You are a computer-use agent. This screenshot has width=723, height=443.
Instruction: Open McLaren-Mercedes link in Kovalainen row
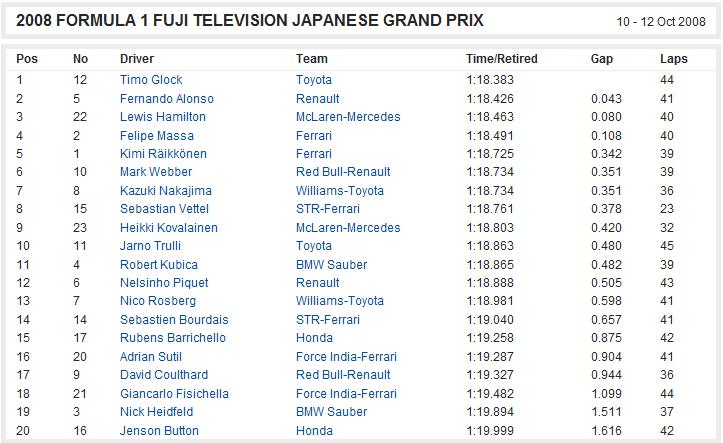coord(348,227)
